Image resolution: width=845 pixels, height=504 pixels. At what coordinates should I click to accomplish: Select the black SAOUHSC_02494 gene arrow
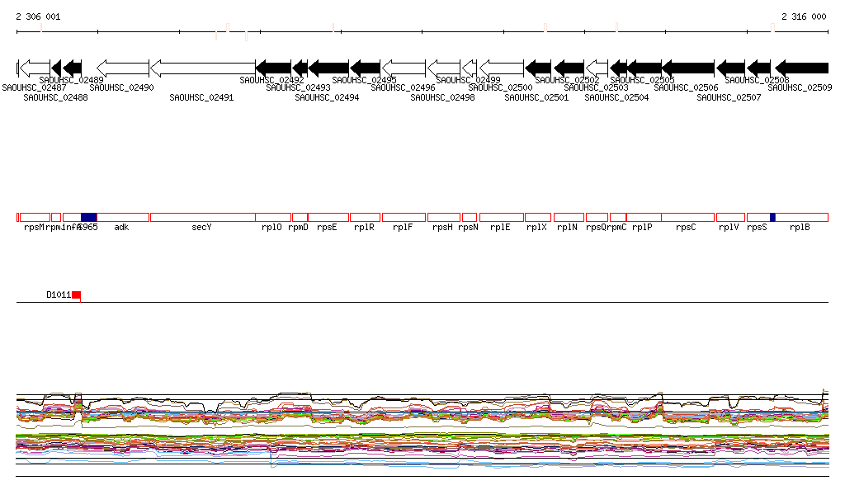[x=328, y=68]
